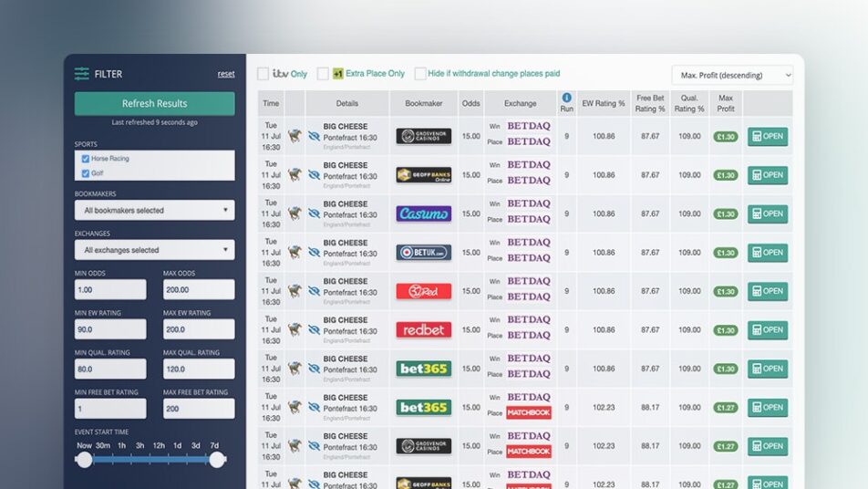Sort by the Qual. Rating % column header

(x=689, y=104)
